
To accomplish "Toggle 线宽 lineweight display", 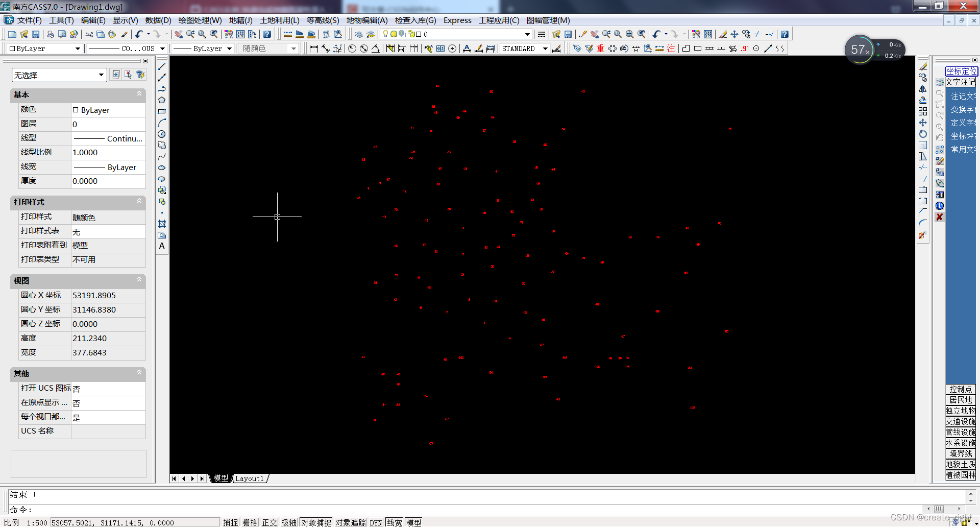I will click(x=395, y=522).
